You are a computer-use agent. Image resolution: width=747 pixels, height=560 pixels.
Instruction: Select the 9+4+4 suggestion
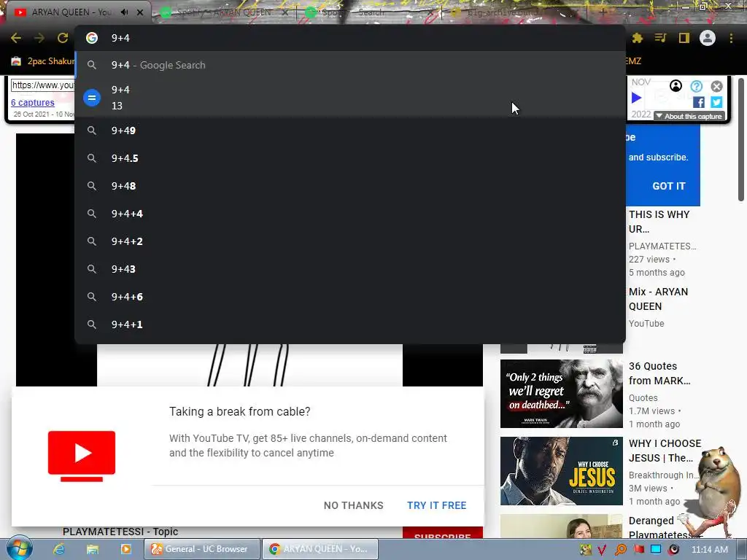[x=350, y=214]
